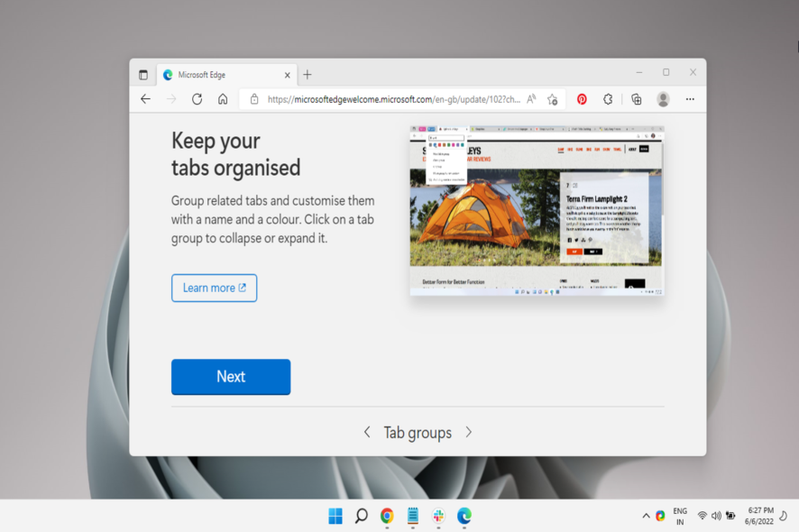799x532 pixels.
Task: Click the Tab groups label
Action: [418, 433]
